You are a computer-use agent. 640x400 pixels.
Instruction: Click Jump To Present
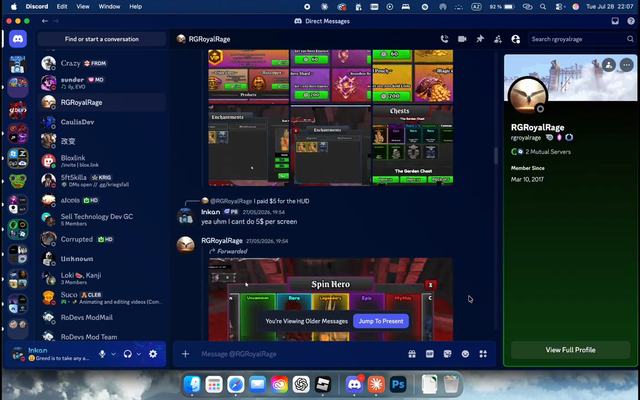(x=381, y=321)
